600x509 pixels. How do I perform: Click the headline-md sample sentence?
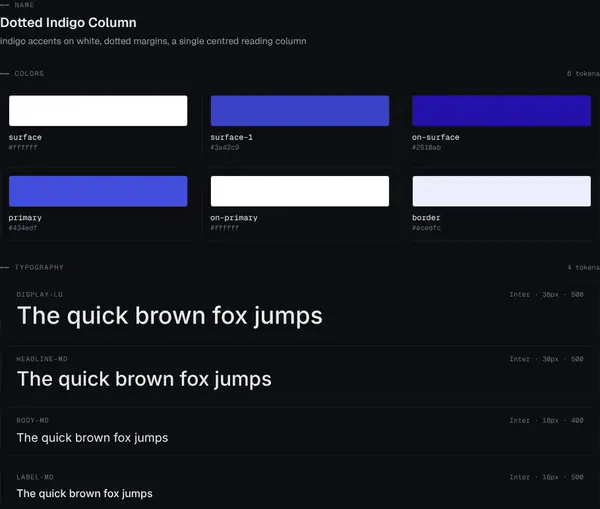[x=144, y=379]
